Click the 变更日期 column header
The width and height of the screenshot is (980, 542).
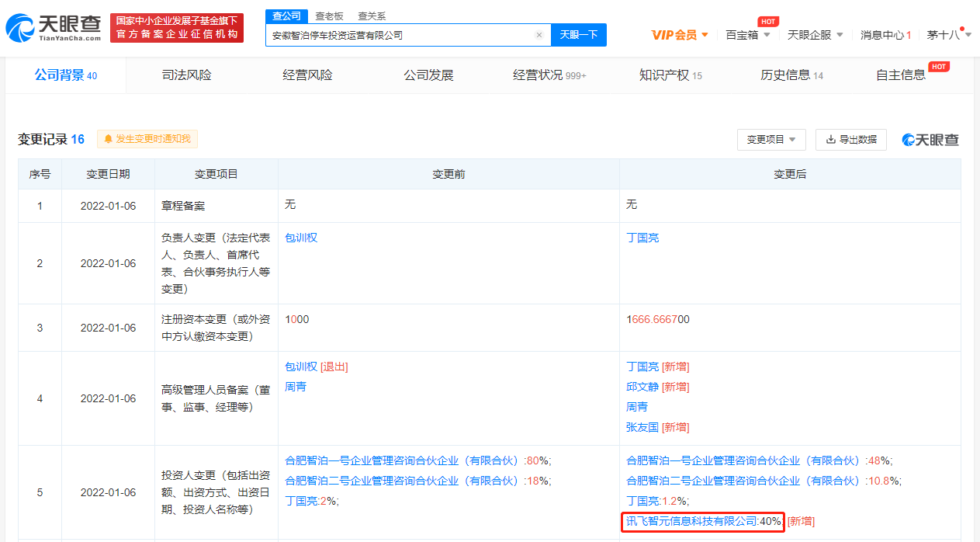tap(108, 174)
